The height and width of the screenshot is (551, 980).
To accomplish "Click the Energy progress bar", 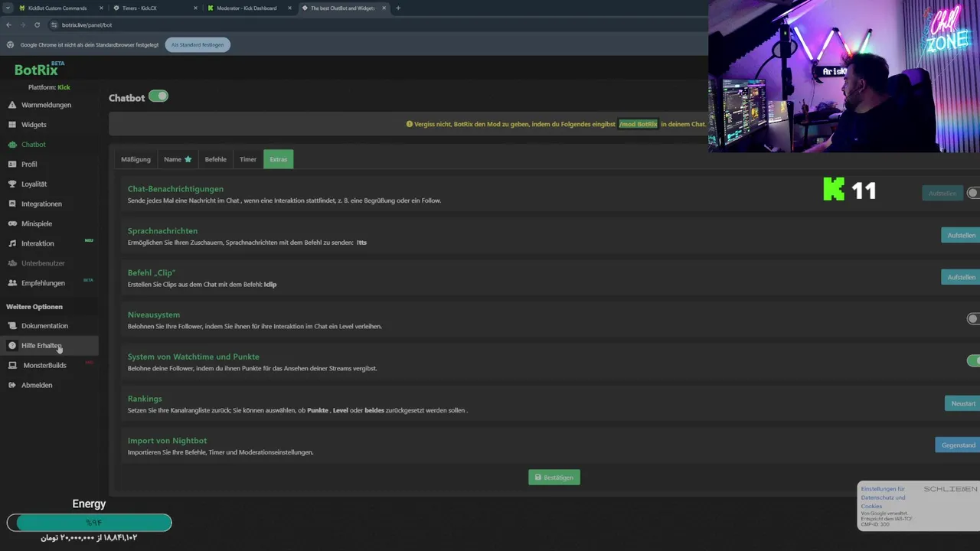I will pos(89,523).
